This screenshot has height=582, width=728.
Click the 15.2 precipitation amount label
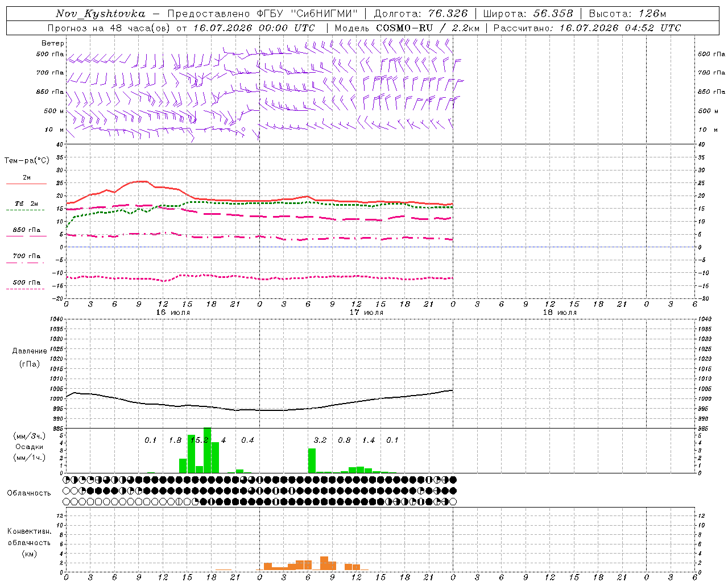click(199, 440)
